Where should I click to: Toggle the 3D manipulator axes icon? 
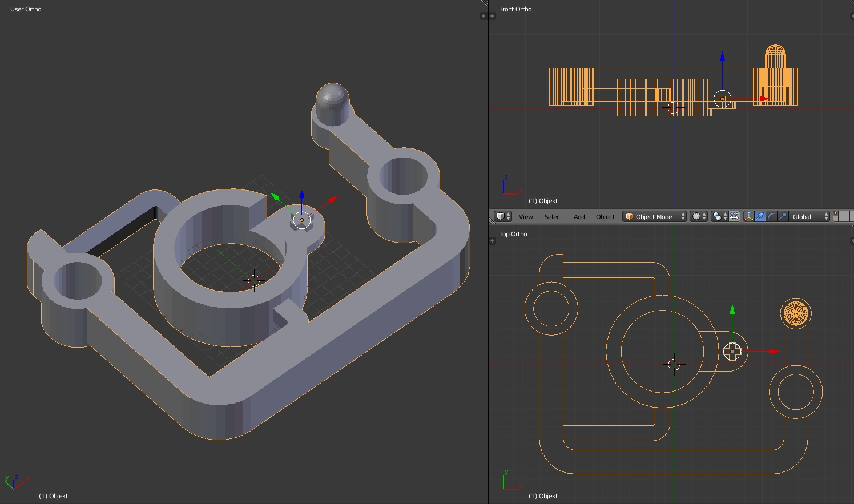pyautogui.click(x=748, y=217)
